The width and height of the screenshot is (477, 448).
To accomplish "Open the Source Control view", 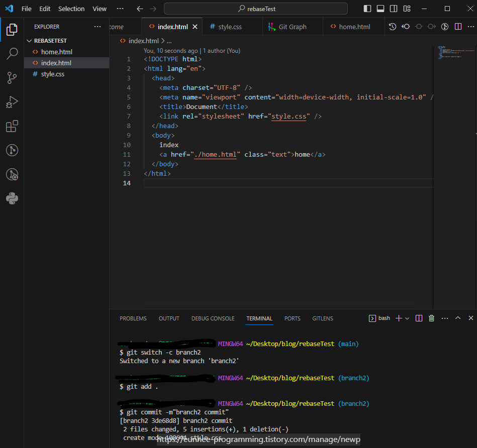I will click(12, 78).
